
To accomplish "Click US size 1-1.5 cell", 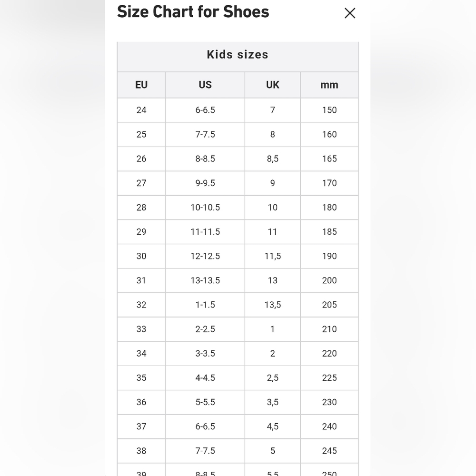I will click(205, 305).
